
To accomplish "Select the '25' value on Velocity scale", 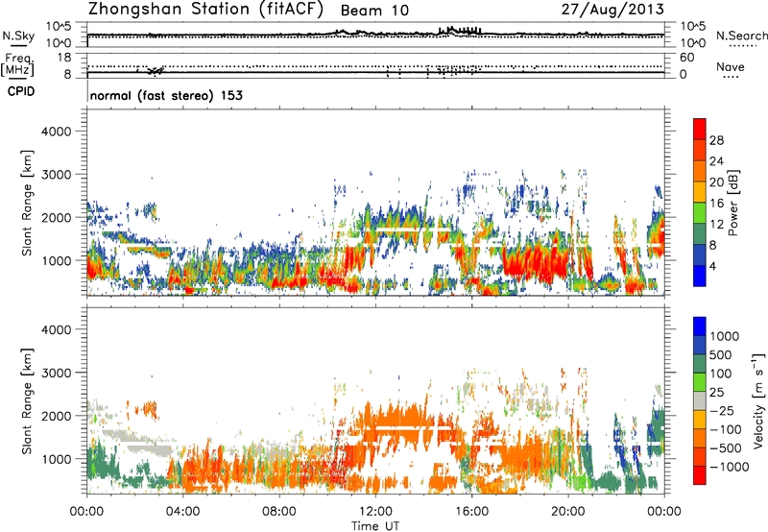I will coord(716,393).
